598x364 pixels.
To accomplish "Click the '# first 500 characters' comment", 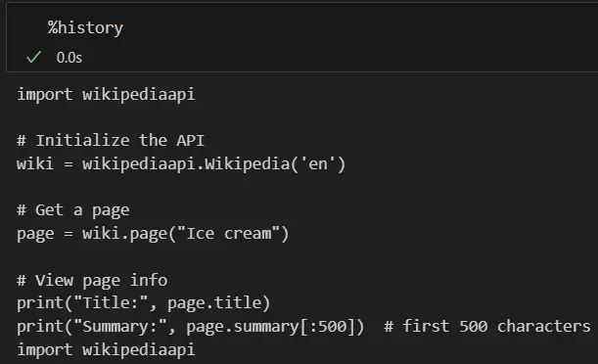I will coord(487,326).
